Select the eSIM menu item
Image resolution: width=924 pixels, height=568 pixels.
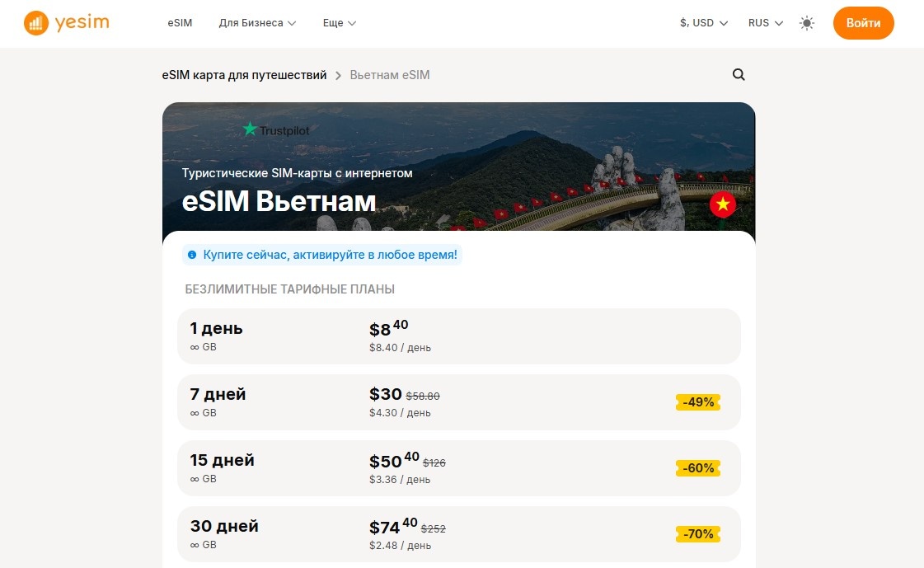(180, 23)
